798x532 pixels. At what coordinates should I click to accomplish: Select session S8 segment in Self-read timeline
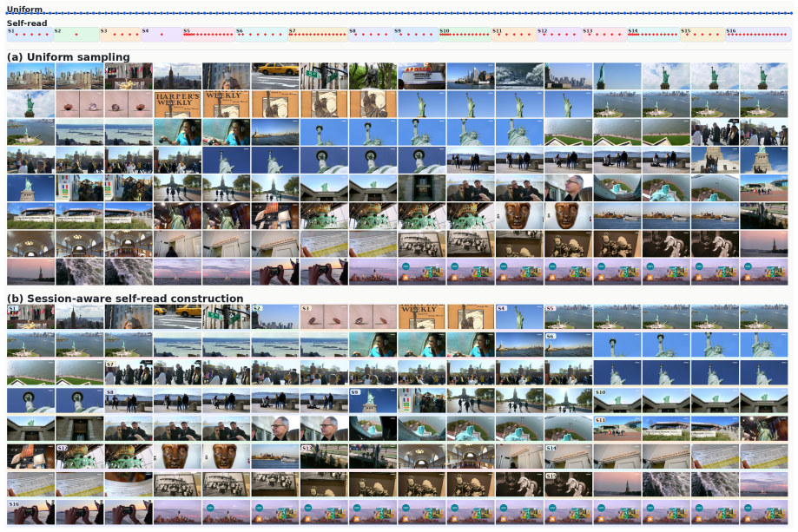coord(371,35)
